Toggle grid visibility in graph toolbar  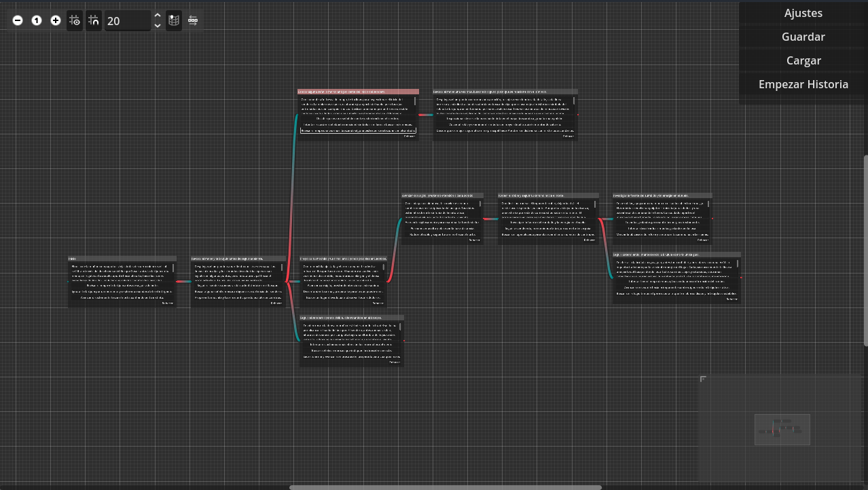[75, 21]
